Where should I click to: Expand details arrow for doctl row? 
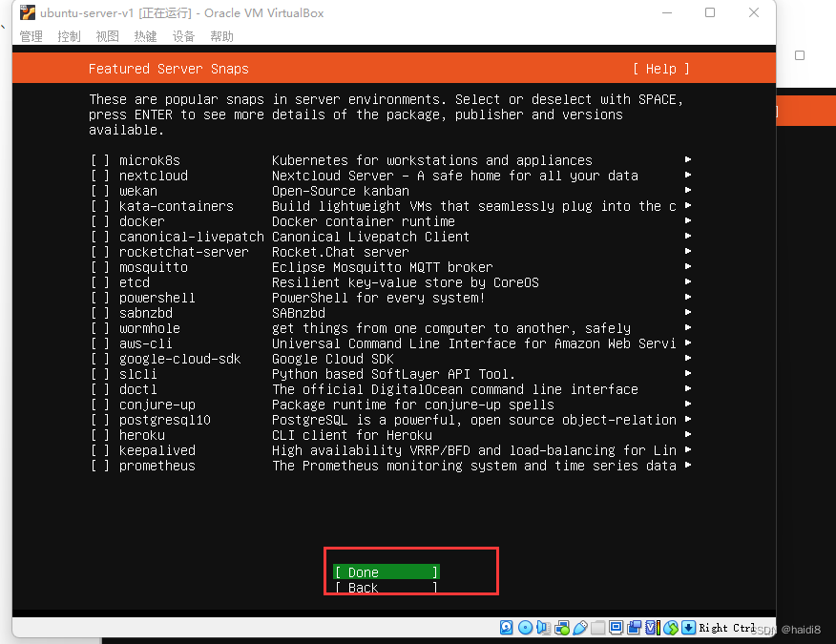coord(688,388)
